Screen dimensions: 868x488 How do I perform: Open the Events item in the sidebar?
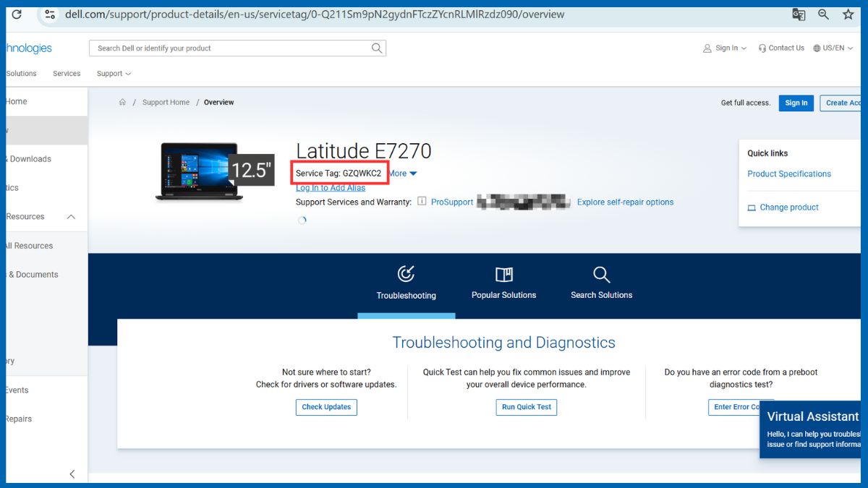[17, 390]
